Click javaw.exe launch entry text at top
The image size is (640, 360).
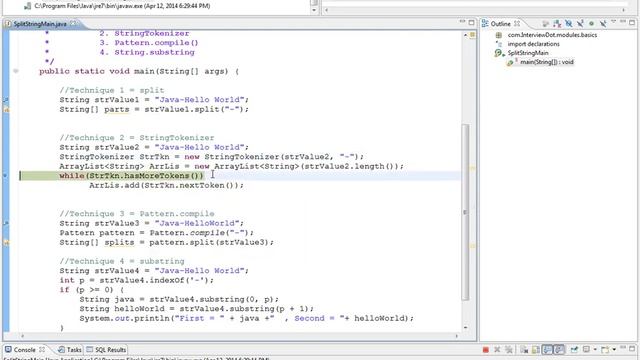point(122,6)
